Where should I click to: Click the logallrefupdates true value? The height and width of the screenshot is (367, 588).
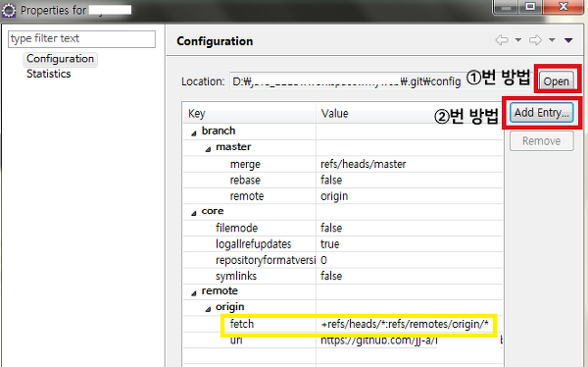point(330,244)
